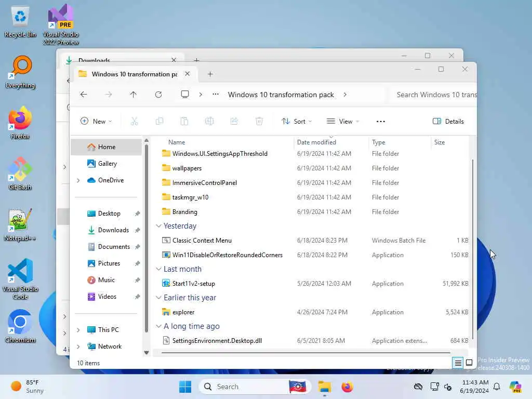Screen dimensions: 532x399
Task: Switch to large thumbnails view icon
Action: pos(469,363)
